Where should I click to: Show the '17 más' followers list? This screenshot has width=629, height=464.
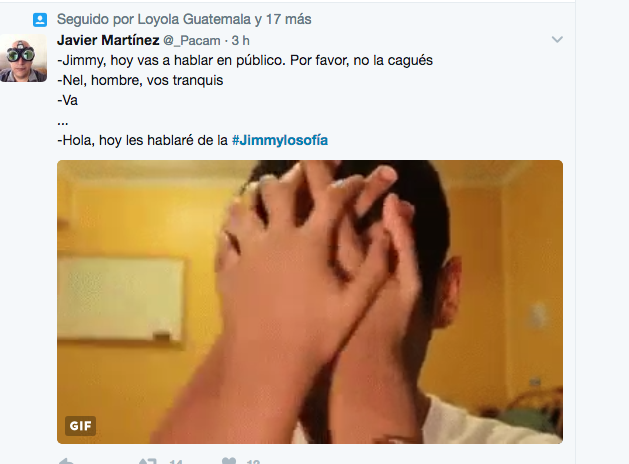289,19
